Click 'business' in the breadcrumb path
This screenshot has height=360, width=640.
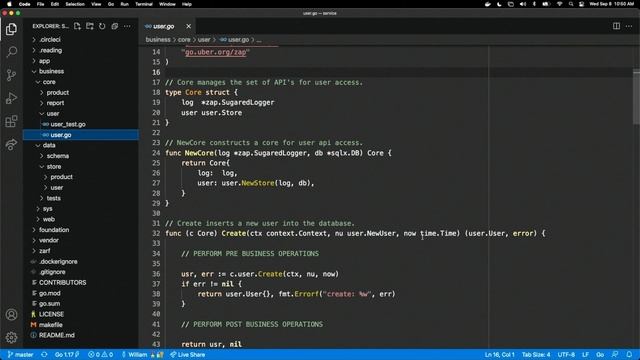[158, 40]
